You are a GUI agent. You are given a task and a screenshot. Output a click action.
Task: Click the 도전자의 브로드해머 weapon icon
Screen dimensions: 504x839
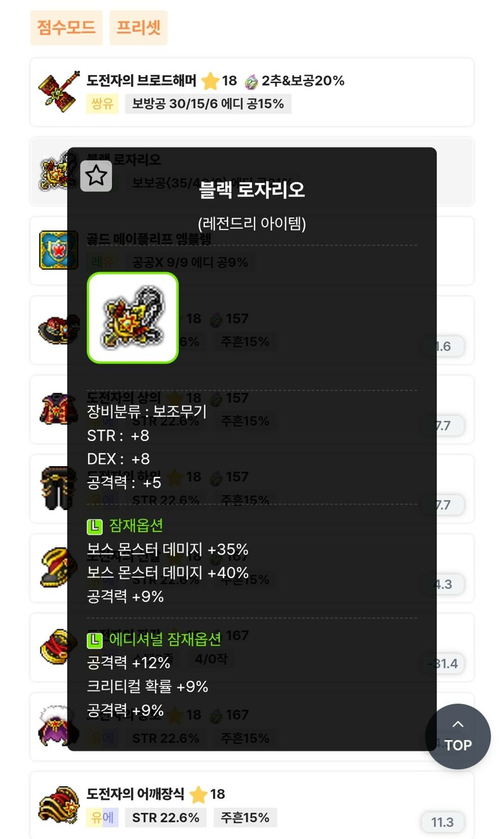(x=59, y=92)
